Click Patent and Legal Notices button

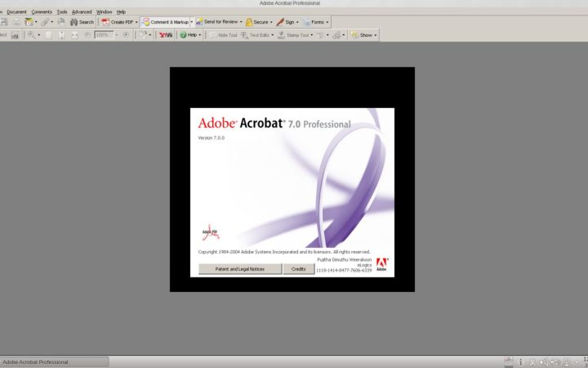point(240,269)
